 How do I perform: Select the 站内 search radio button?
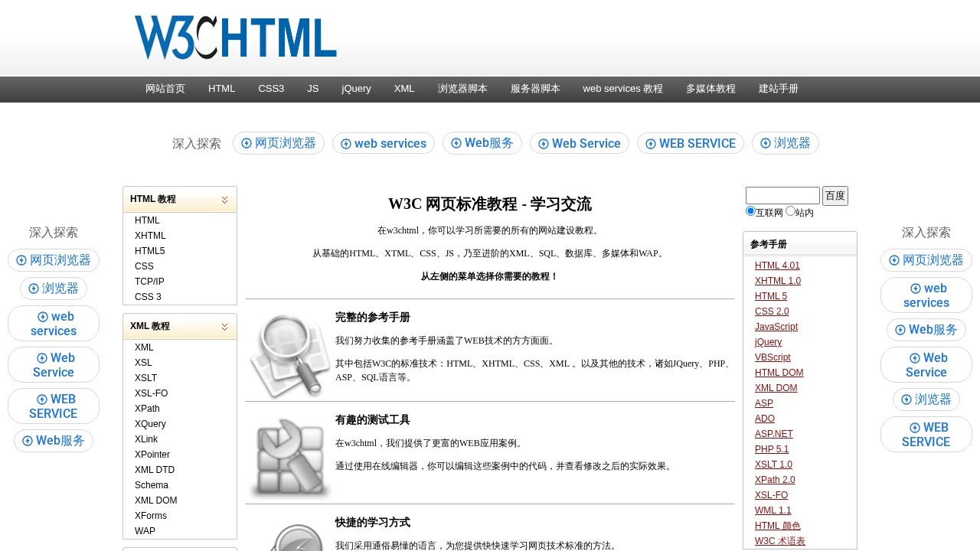pos(790,210)
